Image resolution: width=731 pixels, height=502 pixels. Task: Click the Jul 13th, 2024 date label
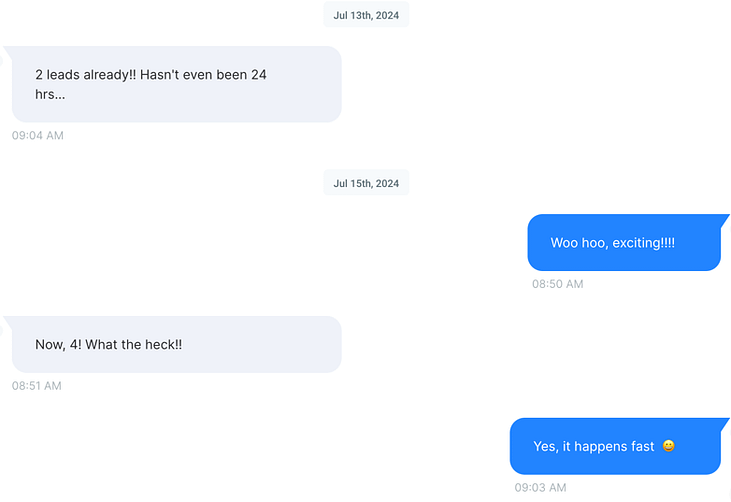pyautogui.click(x=366, y=15)
